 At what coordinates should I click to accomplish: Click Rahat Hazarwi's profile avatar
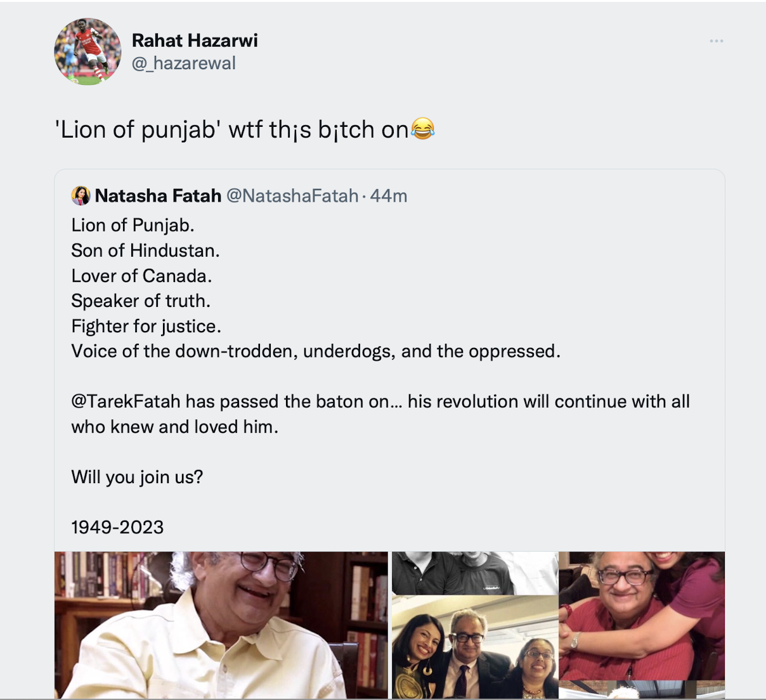coord(88,51)
